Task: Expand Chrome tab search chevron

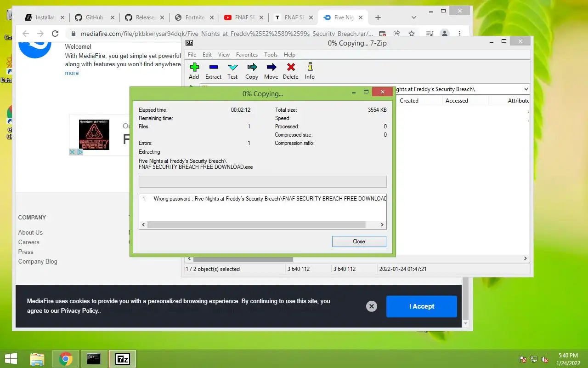Action: pos(413,17)
